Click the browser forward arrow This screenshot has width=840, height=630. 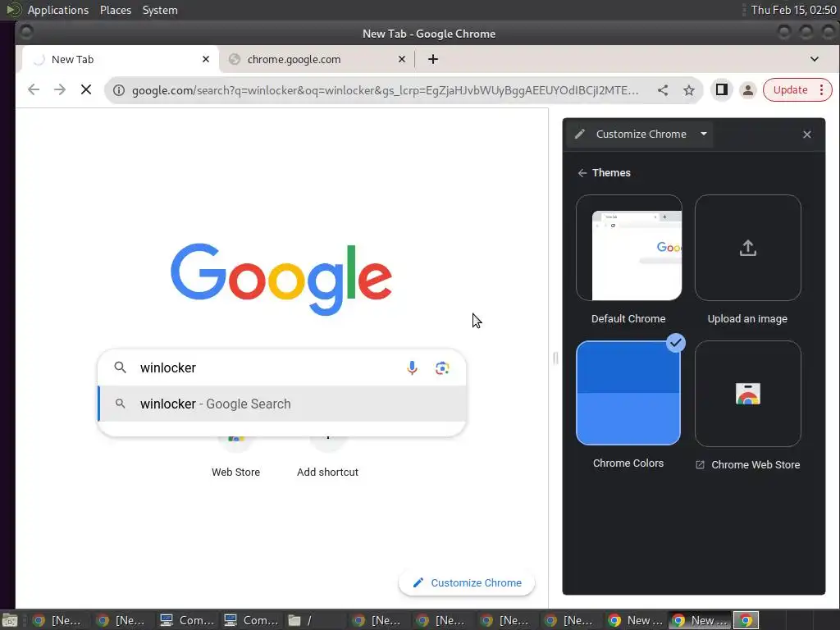(x=59, y=90)
